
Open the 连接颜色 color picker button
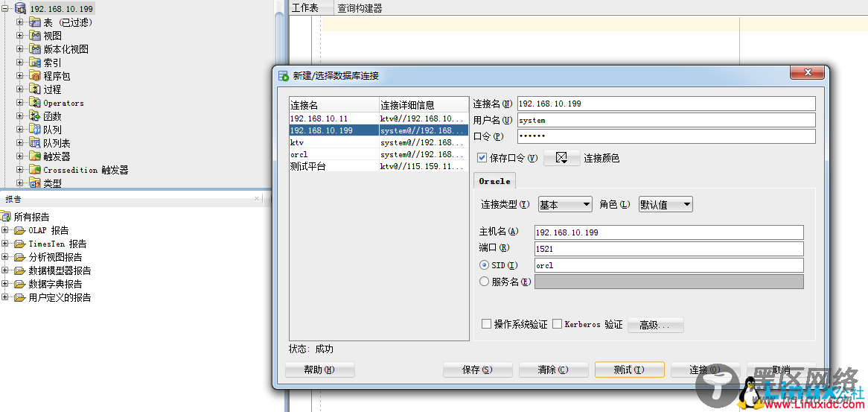tap(562, 158)
